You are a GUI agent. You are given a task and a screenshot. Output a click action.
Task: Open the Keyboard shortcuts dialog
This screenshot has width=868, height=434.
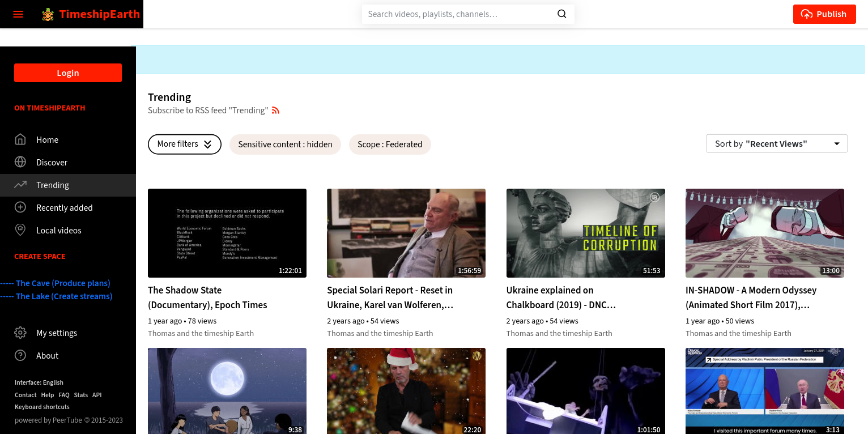[x=41, y=407]
